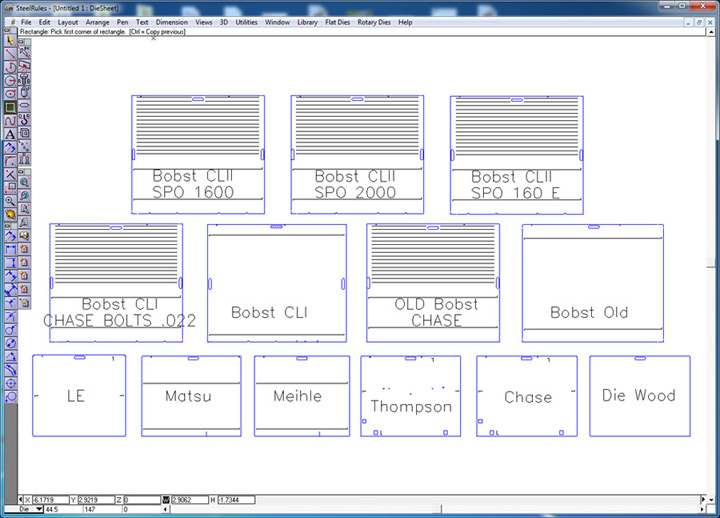Expand the Die layer dropdown

37,509
